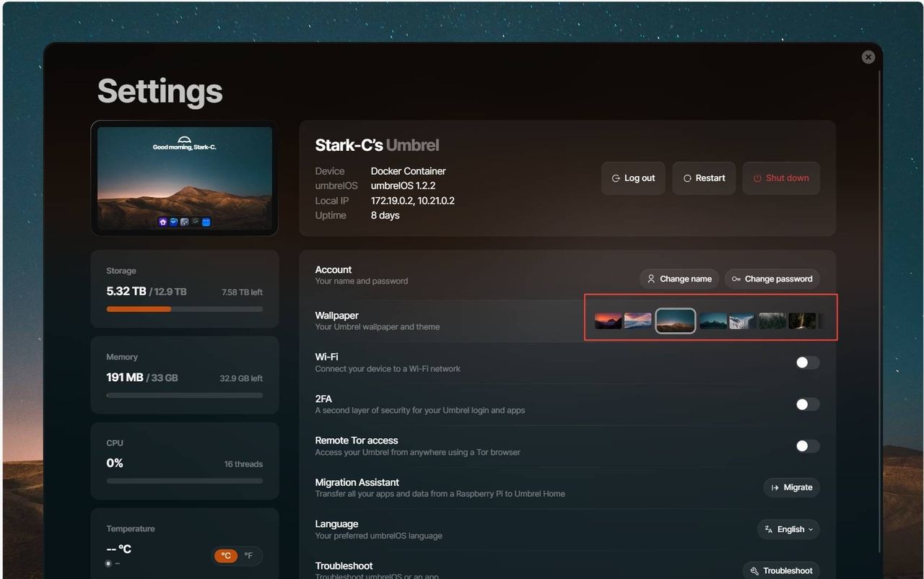Select the teal dark mountain silhouette wallpaper
This screenshot has height=579, width=924.
(x=713, y=321)
